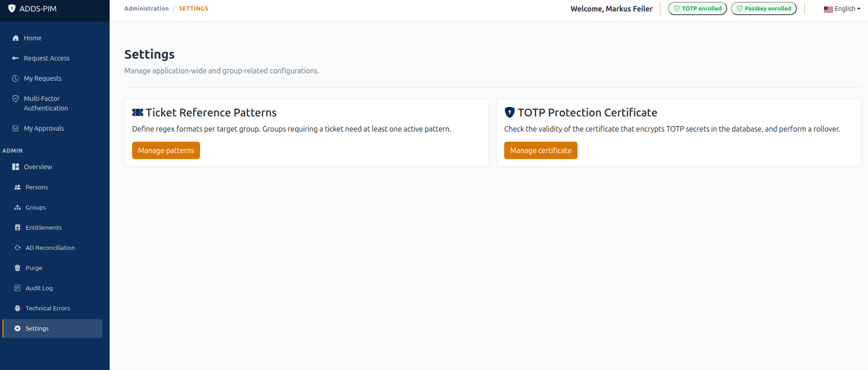Click the Settings page heading
This screenshot has height=370, width=868.
tap(150, 54)
